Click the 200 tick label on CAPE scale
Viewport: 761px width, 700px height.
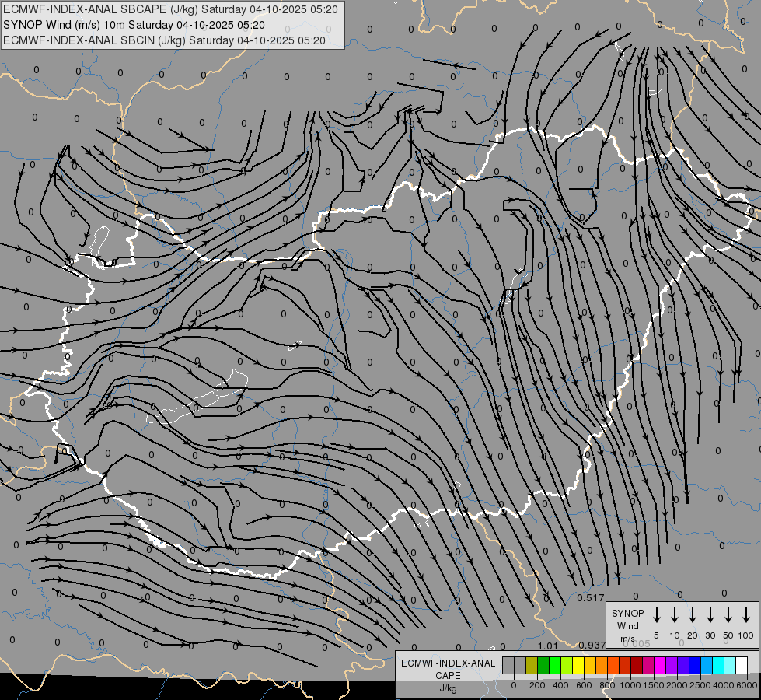537,685
